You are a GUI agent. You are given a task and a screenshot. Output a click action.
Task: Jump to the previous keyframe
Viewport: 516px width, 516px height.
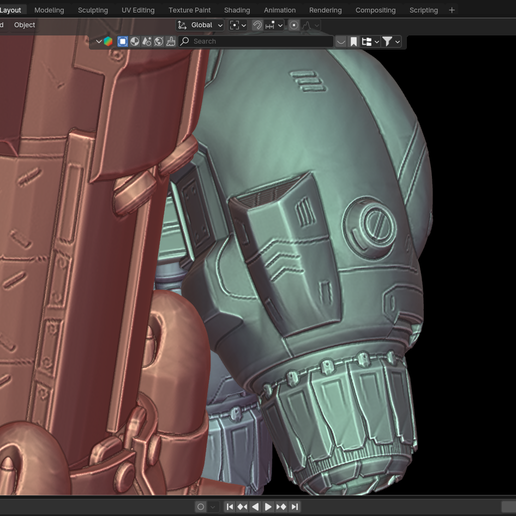(x=242, y=507)
